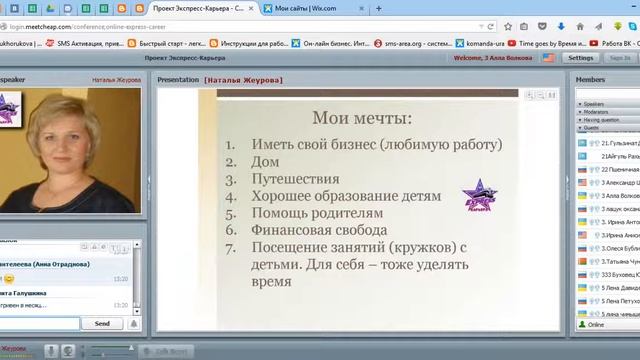The image size is (640, 360).
Task: Collapse the Moderators group in Members
Action: click(x=608, y=112)
